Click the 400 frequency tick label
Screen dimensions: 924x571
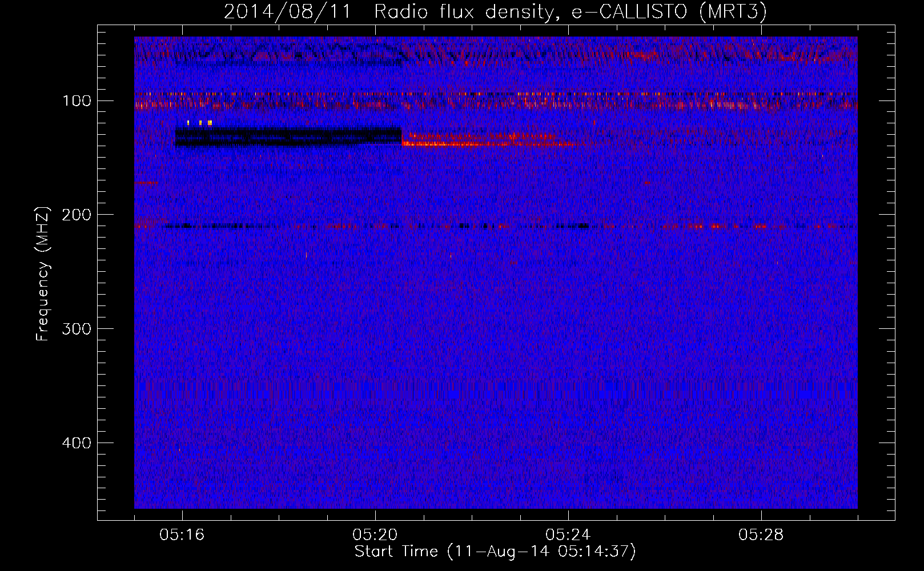77,443
